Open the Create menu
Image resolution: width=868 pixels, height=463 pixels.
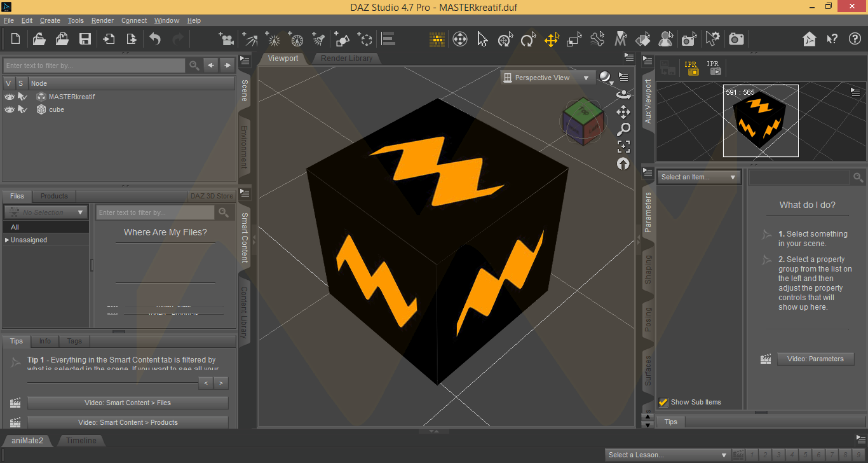coord(50,20)
